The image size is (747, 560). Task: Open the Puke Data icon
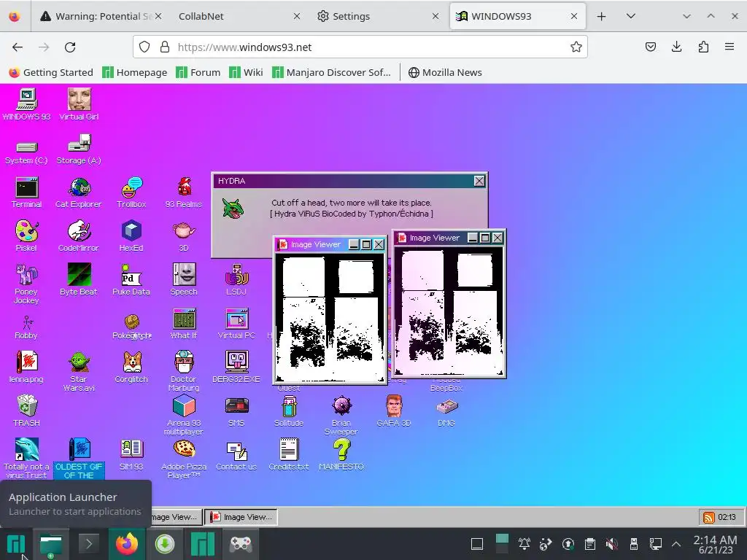(131, 280)
